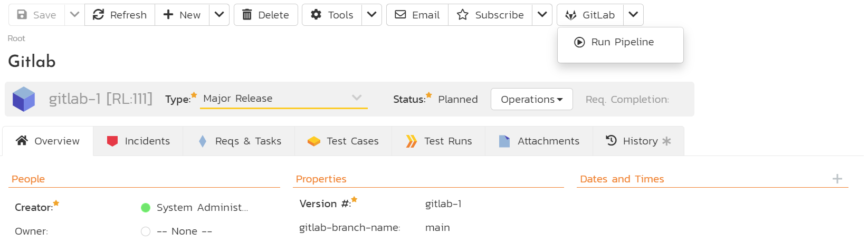This screenshot has width=868, height=252.
Task: Select Run Pipeline from the GitLab menu
Action: tap(621, 42)
